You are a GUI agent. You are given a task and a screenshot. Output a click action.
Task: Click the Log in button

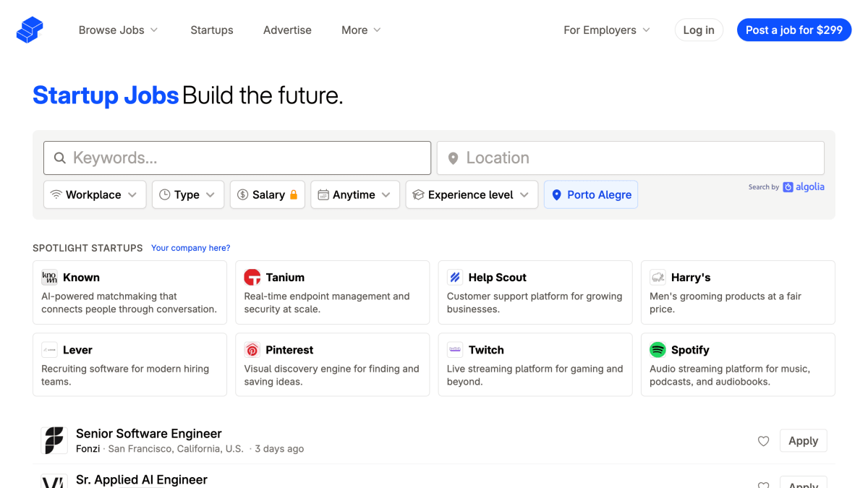(x=699, y=30)
